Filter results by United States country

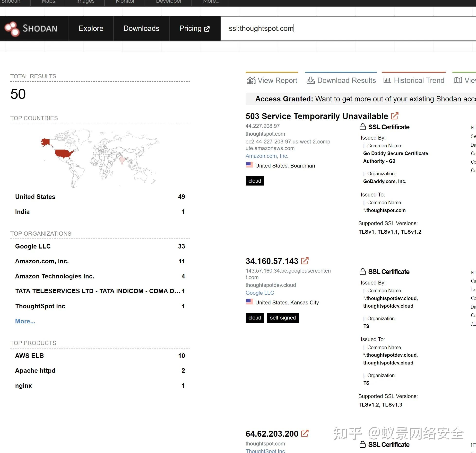[x=35, y=197]
